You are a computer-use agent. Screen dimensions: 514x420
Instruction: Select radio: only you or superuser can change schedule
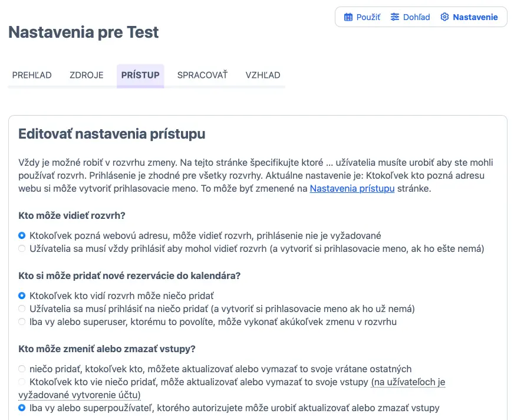22,322
